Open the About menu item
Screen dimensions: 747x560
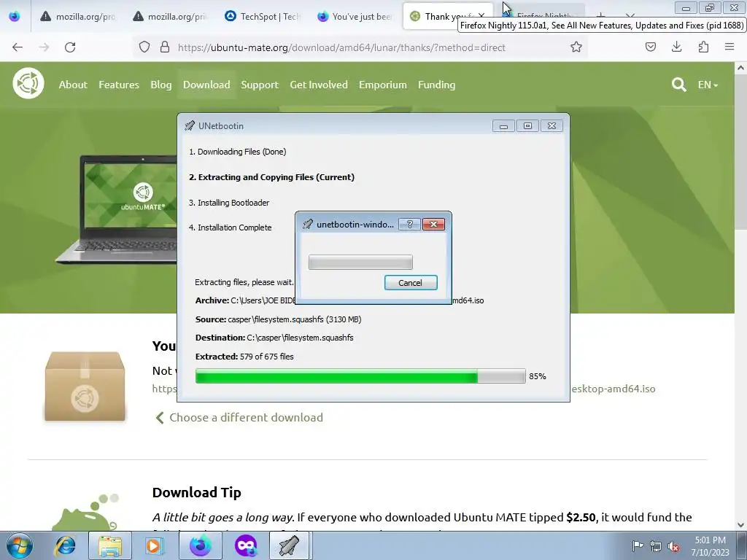[x=73, y=85]
